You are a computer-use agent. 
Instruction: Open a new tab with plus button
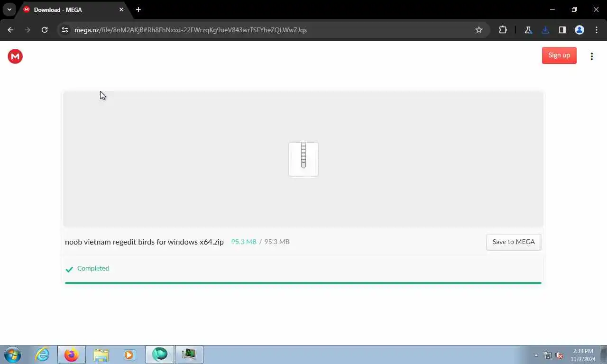138,9
